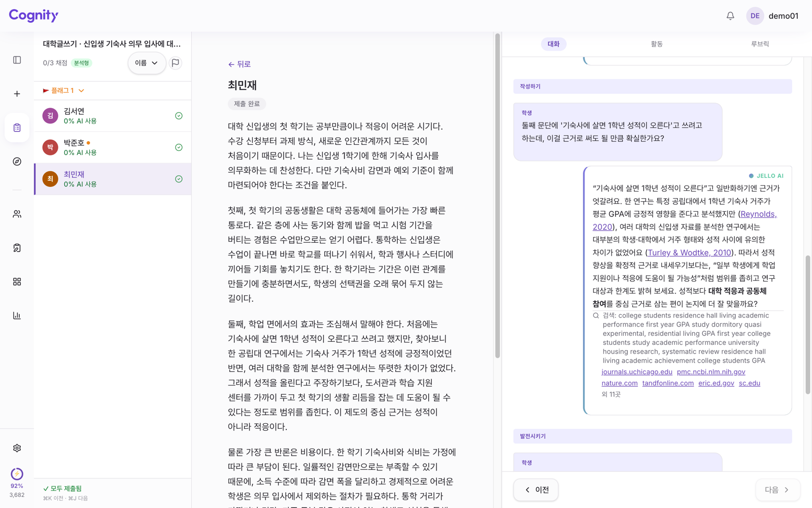Toggle 김서연 graded check circle

coord(179,116)
